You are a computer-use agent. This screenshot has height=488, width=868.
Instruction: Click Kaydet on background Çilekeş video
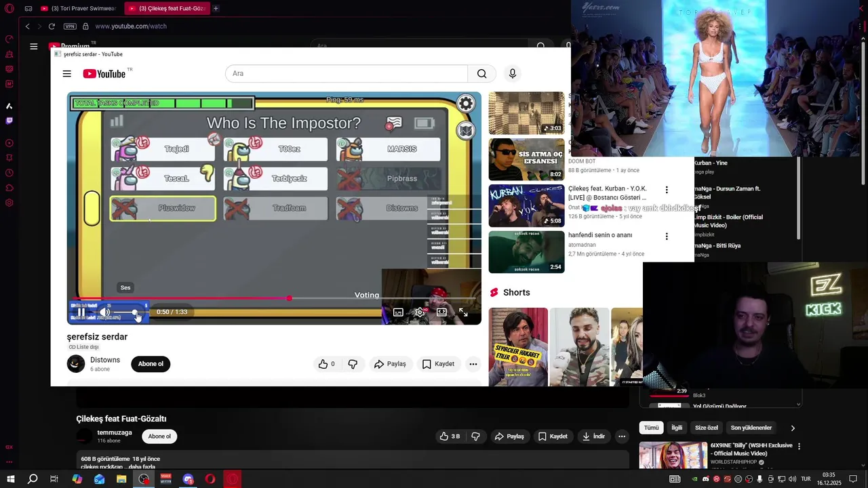(x=553, y=436)
